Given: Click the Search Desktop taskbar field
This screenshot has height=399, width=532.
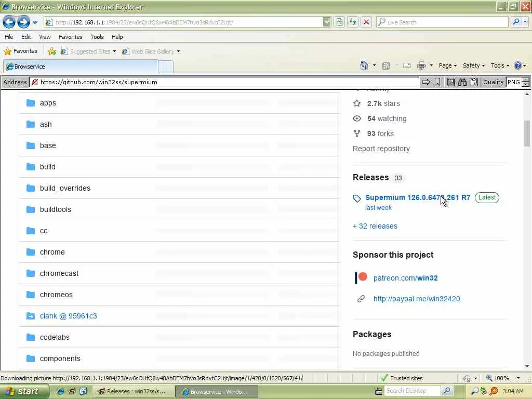Looking at the screenshot, I should [412, 391].
